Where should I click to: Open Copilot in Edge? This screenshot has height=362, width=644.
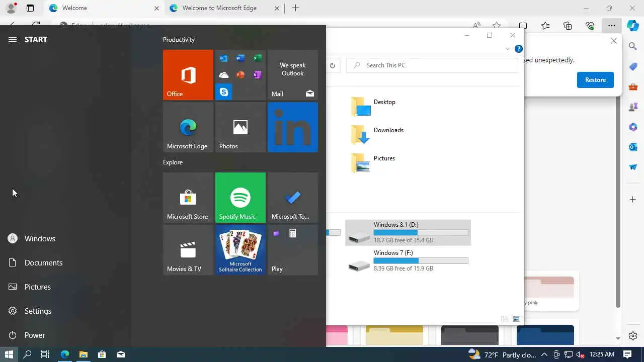[x=633, y=26]
